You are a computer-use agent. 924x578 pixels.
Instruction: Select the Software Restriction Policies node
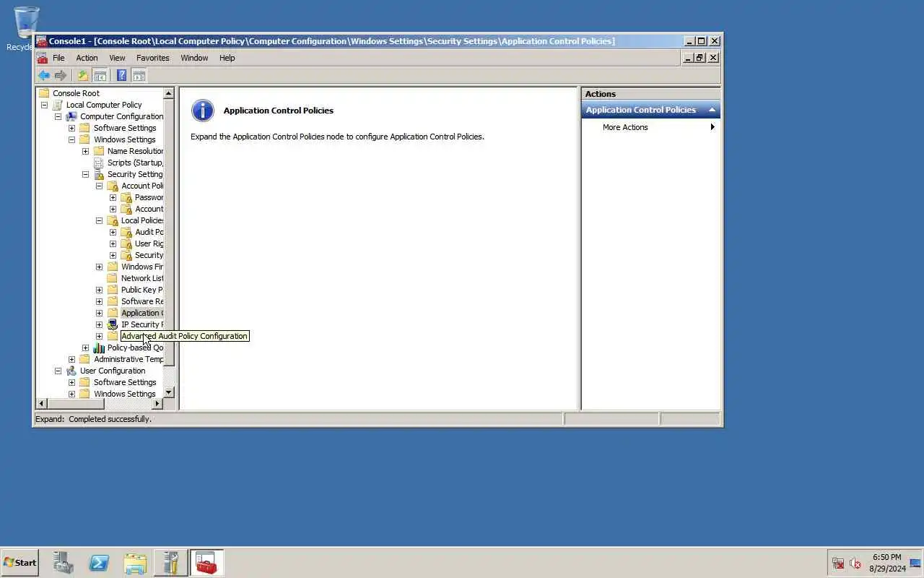[x=142, y=301]
